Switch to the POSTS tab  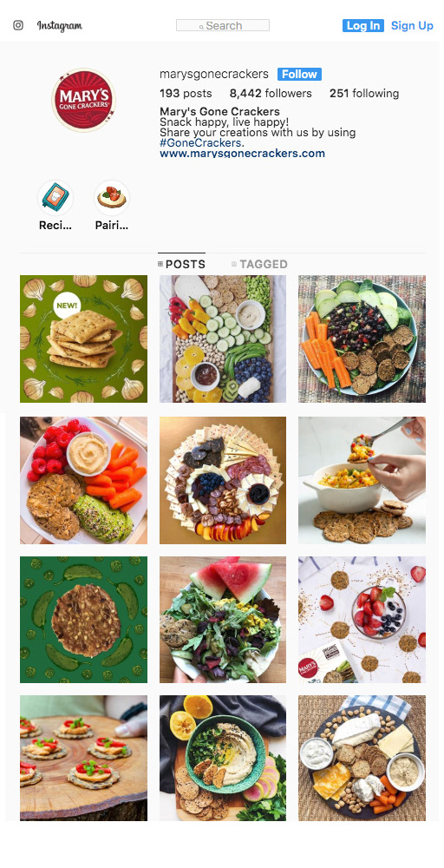click(x=181, y=264)
